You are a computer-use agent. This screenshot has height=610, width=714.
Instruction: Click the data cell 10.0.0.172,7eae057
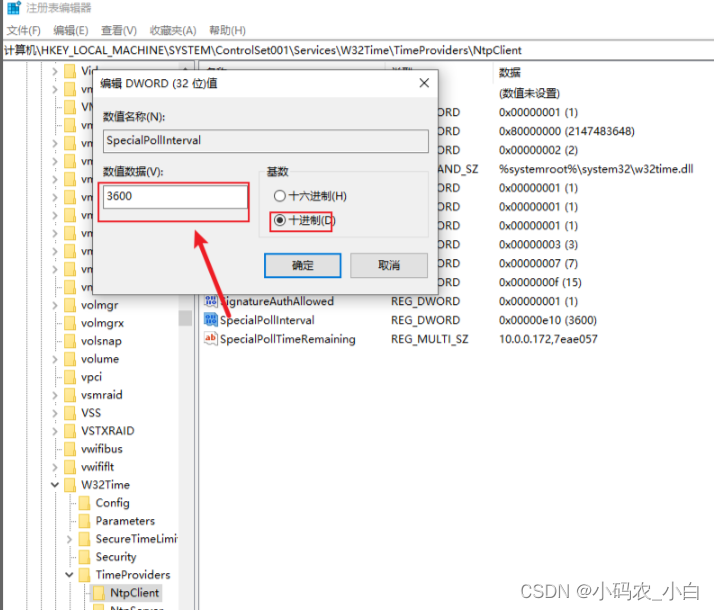[548, 339]
